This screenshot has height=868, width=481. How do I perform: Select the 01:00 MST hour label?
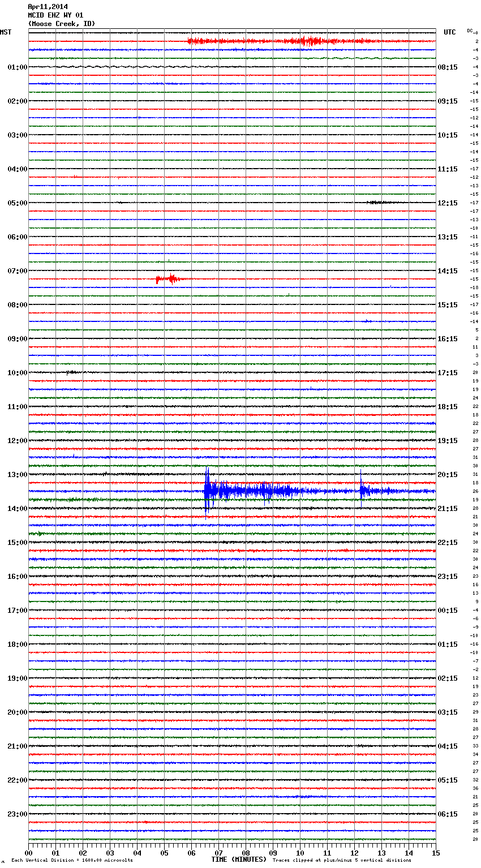(17, 67)
